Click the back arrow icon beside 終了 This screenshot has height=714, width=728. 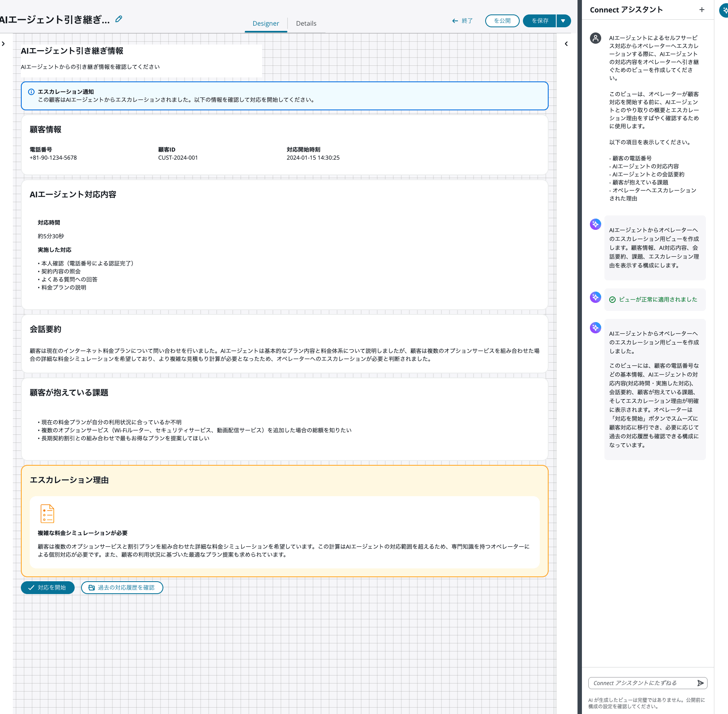[x=455, y=21]
